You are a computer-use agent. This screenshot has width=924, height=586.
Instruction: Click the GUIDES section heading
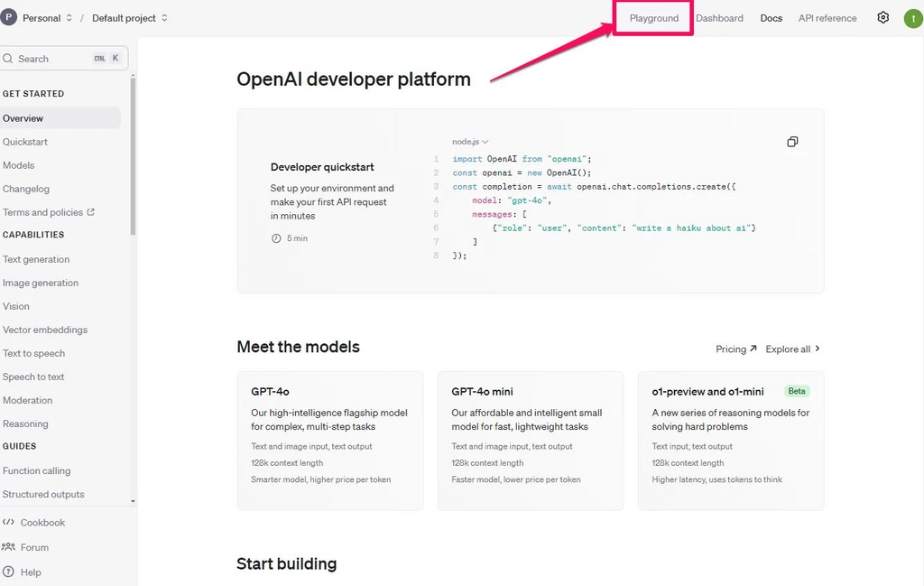pyautogui.click(x=19, y=446)
